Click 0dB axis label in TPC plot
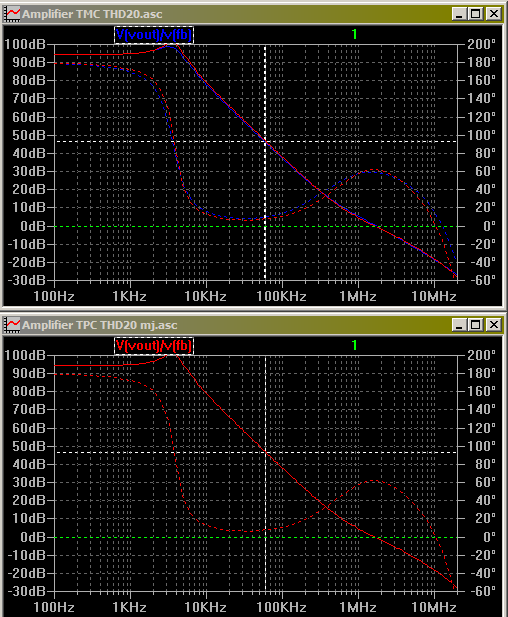Screen dimensions: 508x617 [33, 537]
